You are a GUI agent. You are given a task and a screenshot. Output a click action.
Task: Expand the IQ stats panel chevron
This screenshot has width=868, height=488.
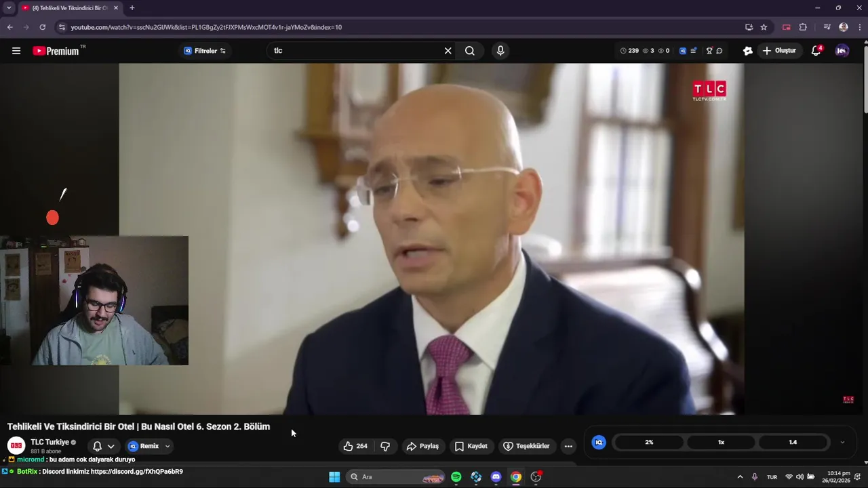point(842,442)
